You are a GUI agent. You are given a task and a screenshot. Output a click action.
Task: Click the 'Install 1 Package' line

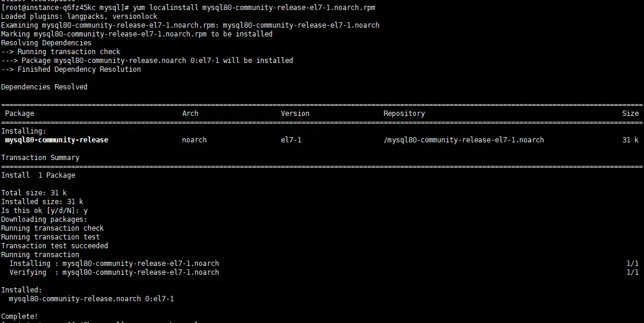pos(38,175)
